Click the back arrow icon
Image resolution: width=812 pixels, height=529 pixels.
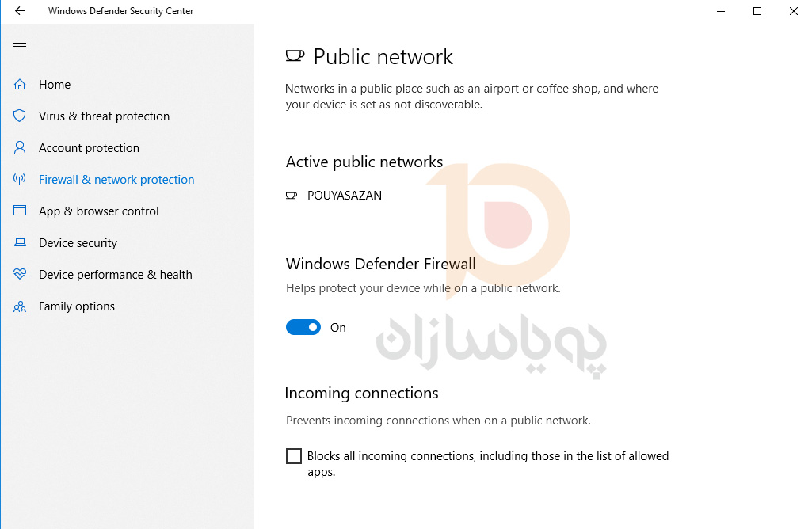20,11
